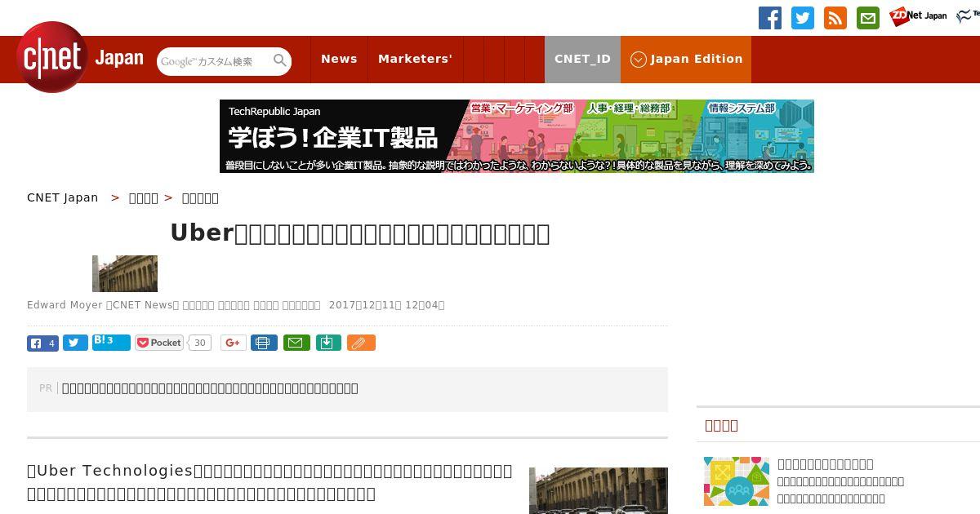The width and height of the screenshot is (980, 514).
Task: Go to CNET Japan breadcrumb link
Action: click(63, 197)
